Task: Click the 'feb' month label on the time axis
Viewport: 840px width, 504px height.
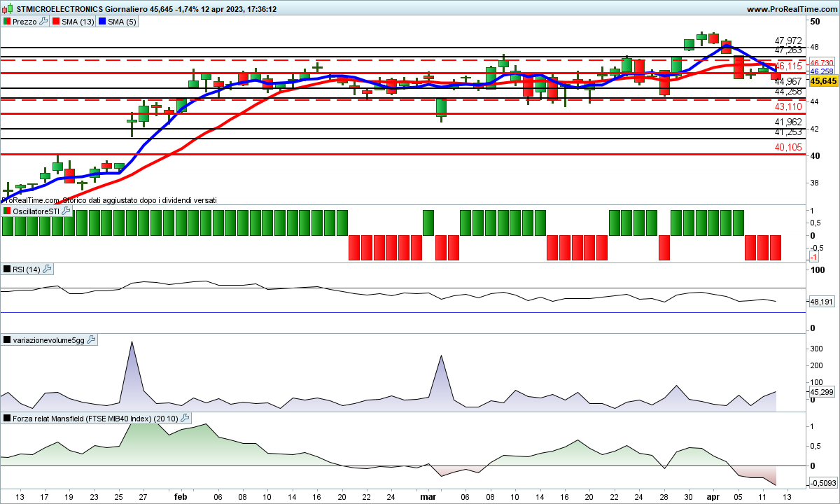Action: pyautogui.click(x=180, y=497)
